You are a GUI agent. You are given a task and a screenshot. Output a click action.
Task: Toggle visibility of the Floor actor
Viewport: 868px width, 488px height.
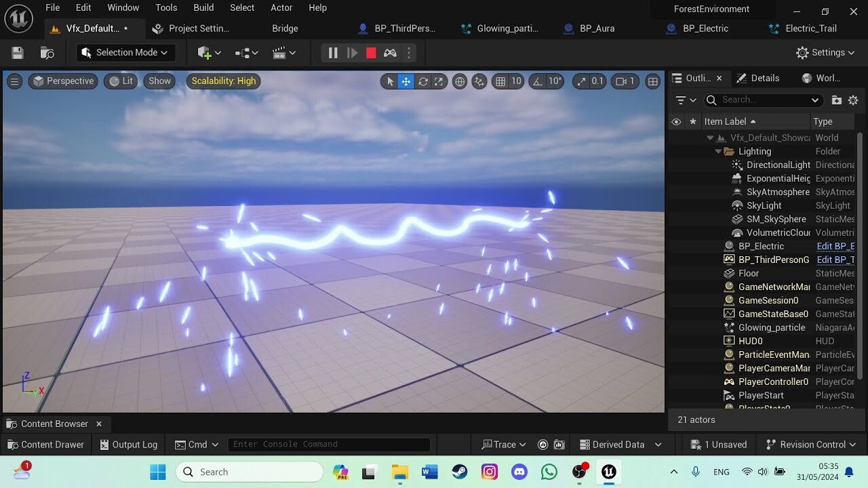tap(675, 273)
